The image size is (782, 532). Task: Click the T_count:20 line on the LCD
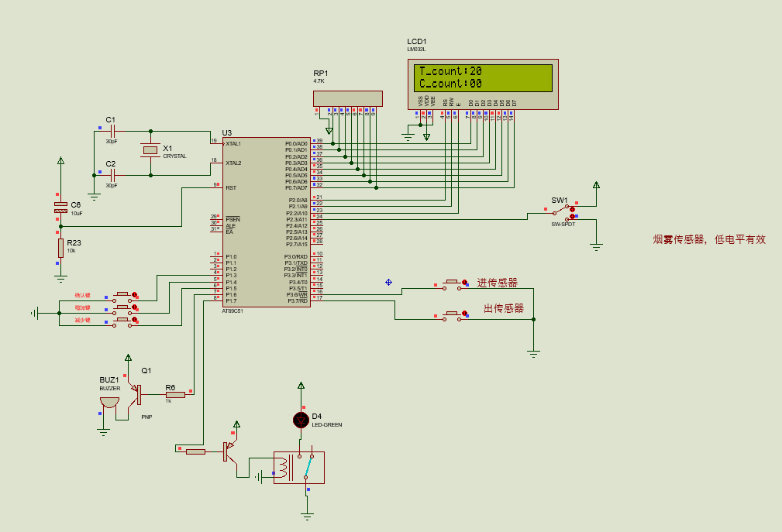click(450, 71)
